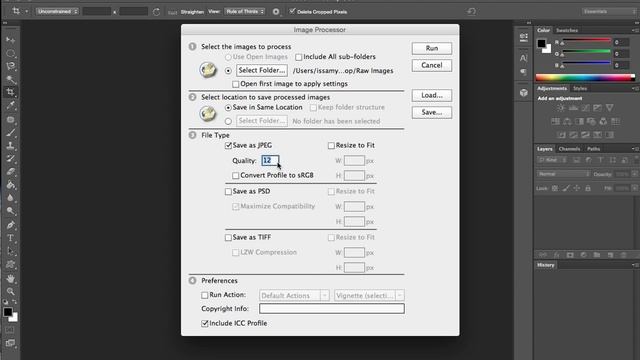Image resolution: width=640 pixels, height=360 pixels.
Task: Open the Default Actions dropdown
Action: pyautogui.click(x=294, y=296)
